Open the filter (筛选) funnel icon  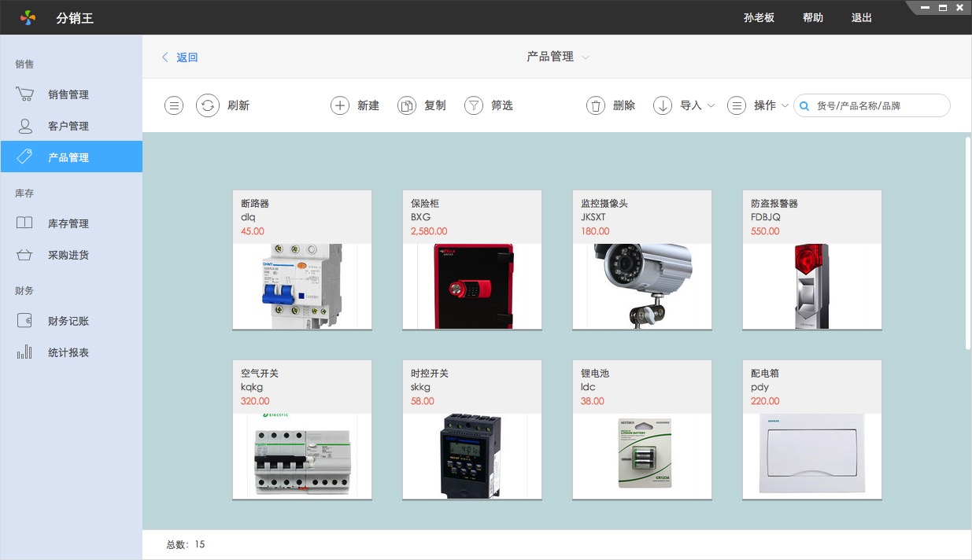coord(473,105)
